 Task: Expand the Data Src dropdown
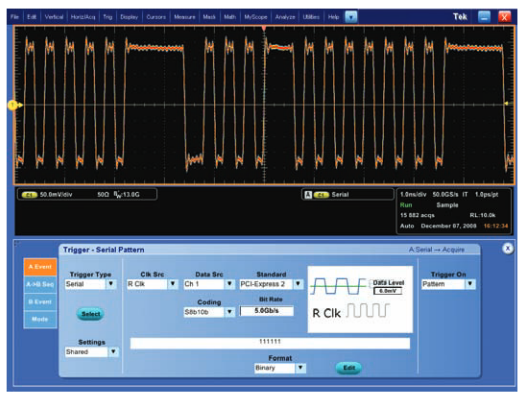tap(229, 284)
